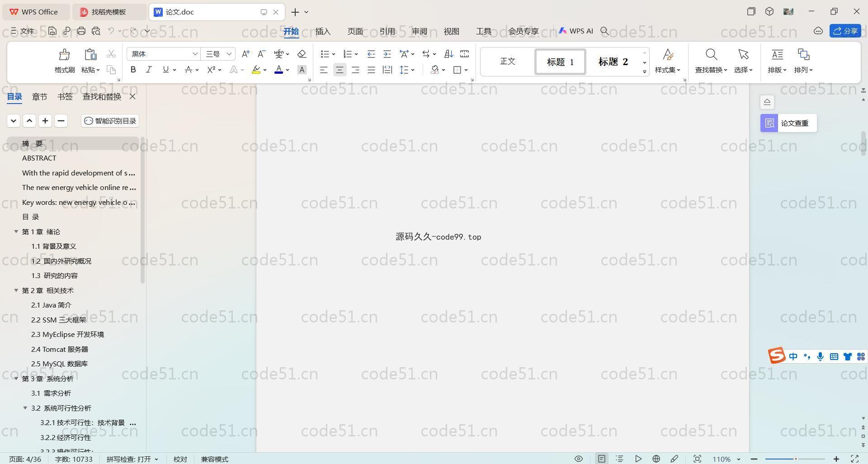
Task: Enable center text alignment
Action: 340,70
